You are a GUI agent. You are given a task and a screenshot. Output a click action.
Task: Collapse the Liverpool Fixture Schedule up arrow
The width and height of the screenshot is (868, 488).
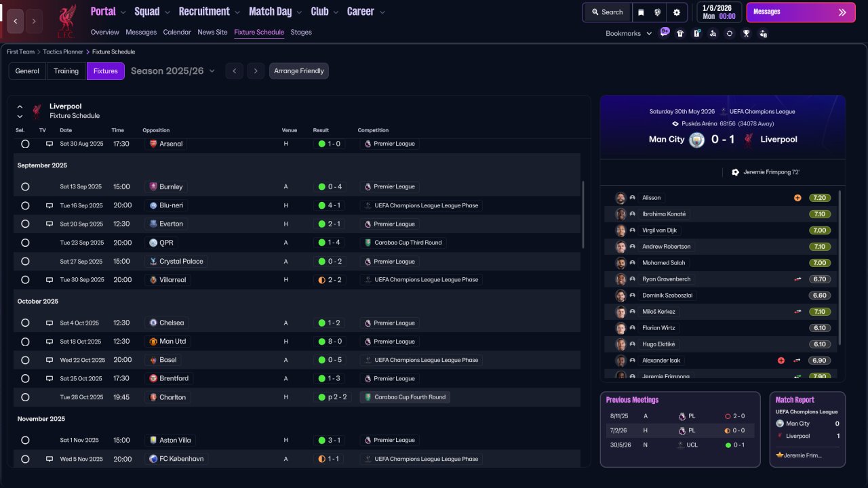(x=20, y=106)
